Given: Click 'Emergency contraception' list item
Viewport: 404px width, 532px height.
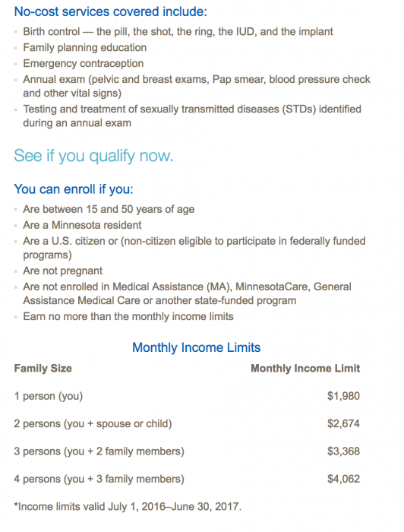Looking at the screenshot, I should 84,63.
